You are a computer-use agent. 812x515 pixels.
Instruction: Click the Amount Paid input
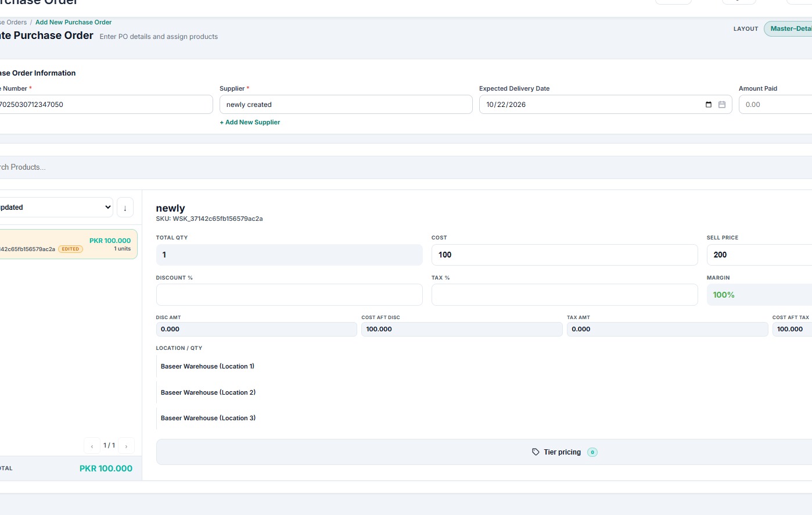tap(775, 105)
